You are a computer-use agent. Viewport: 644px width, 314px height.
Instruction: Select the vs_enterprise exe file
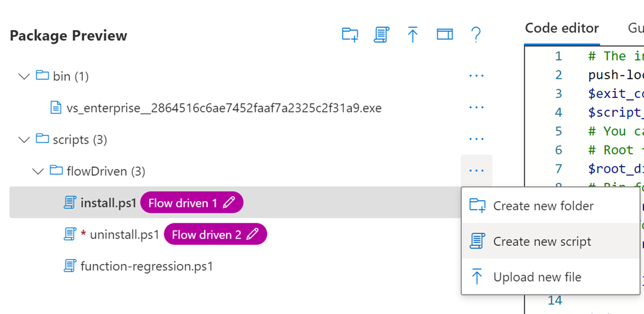click(224, 108)
